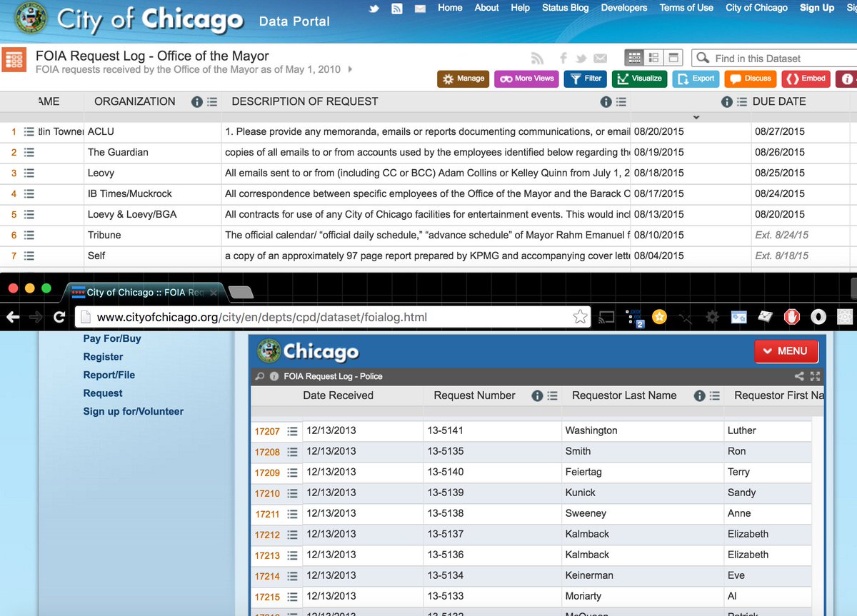This screenshot has height=616, width=857.
Task: Click the yellow star extension icon in Chrome
Action: [x=659, y=317]
